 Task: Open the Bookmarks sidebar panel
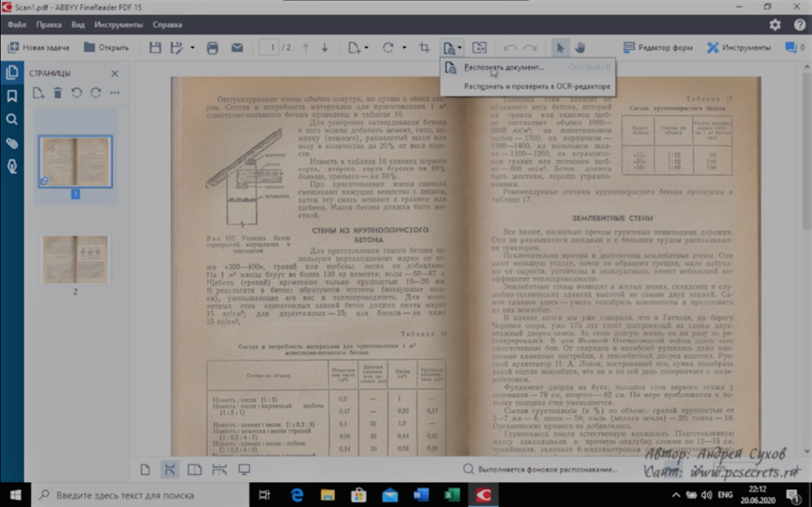[x=12, y=96]
